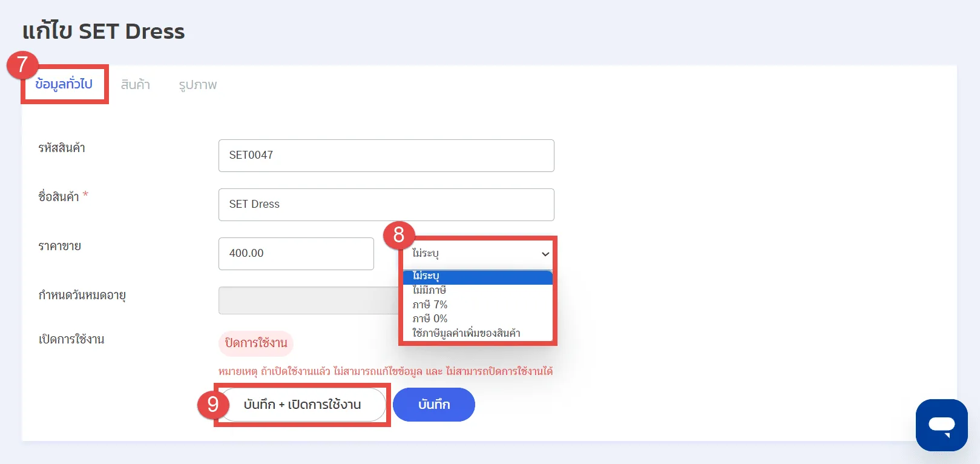Click the red step 7 badge
The image size is (980, 464).
tap(22, 64)
